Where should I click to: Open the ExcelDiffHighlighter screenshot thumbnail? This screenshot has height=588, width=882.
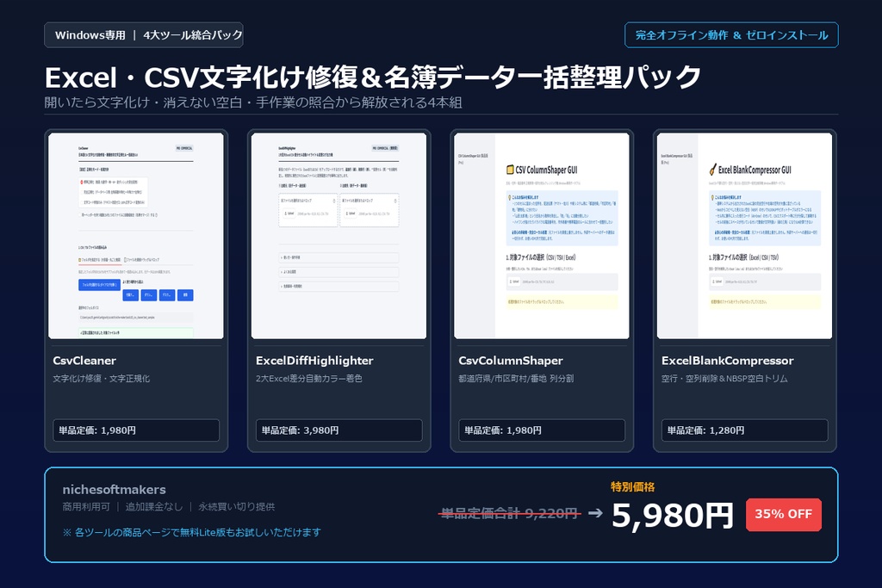(339, 236)
